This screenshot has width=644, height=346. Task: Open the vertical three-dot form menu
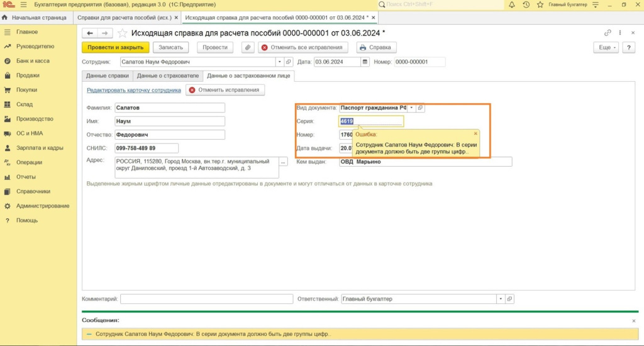click(620, 33)
